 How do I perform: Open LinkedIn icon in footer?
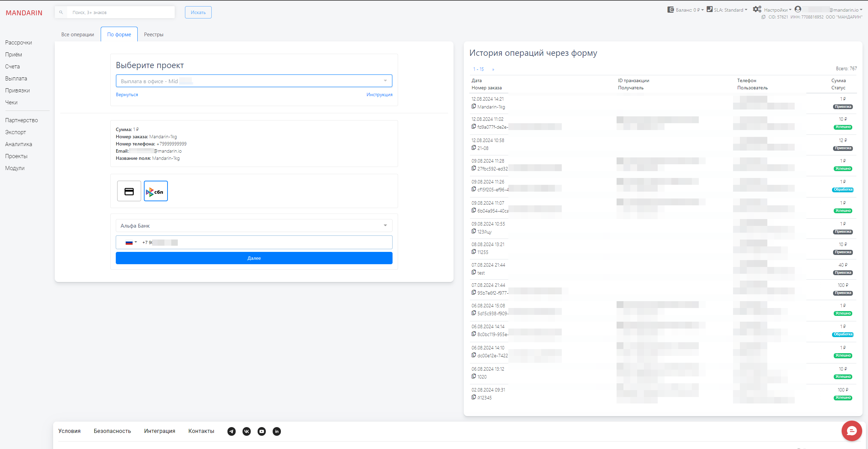pos(277,431)
